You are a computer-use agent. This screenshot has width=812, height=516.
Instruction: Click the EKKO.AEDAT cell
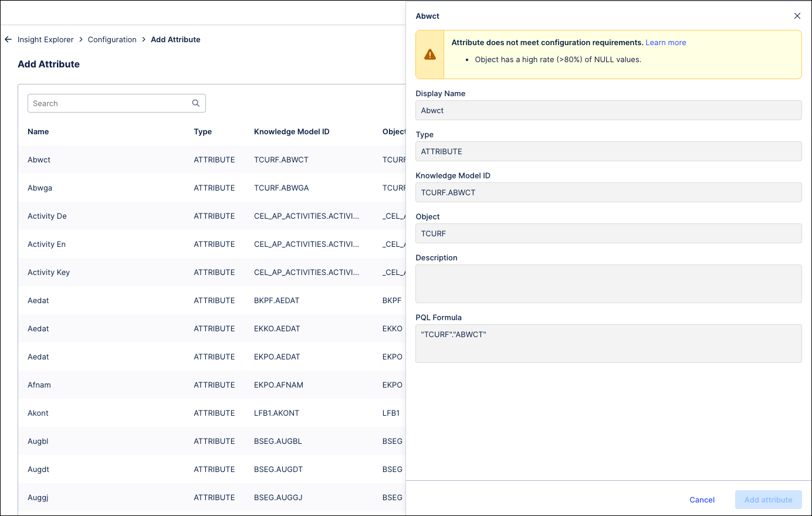coord(277,328)
